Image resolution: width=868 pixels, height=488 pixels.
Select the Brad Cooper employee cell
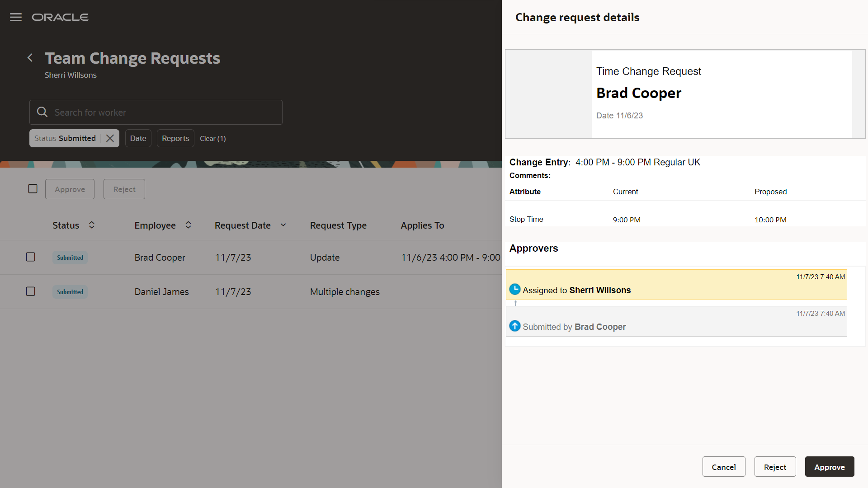click(x=160, y=257)
